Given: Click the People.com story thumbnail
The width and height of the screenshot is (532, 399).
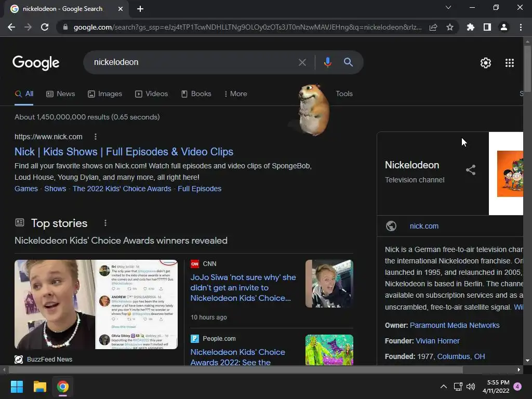Looking at the screenshot, I should (x=329, y=350).
